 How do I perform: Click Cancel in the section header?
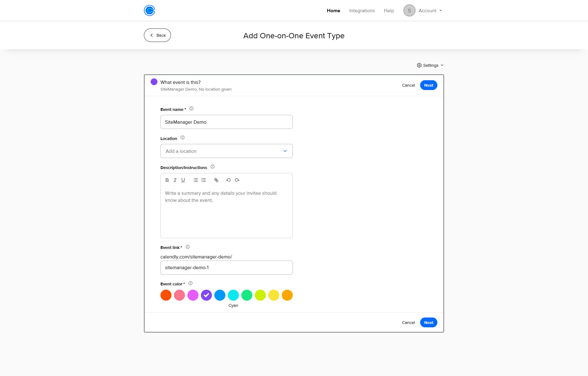click(x=409, y=85)
